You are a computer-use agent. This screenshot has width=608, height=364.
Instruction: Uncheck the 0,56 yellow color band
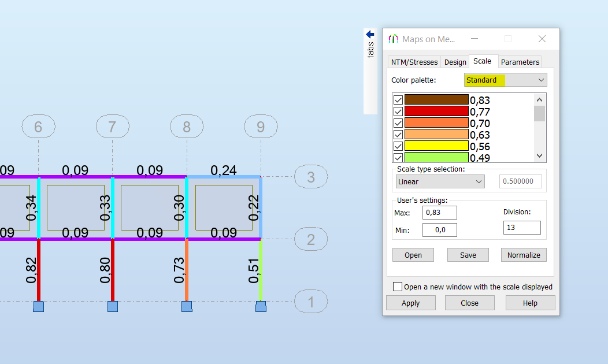[397, 147]
